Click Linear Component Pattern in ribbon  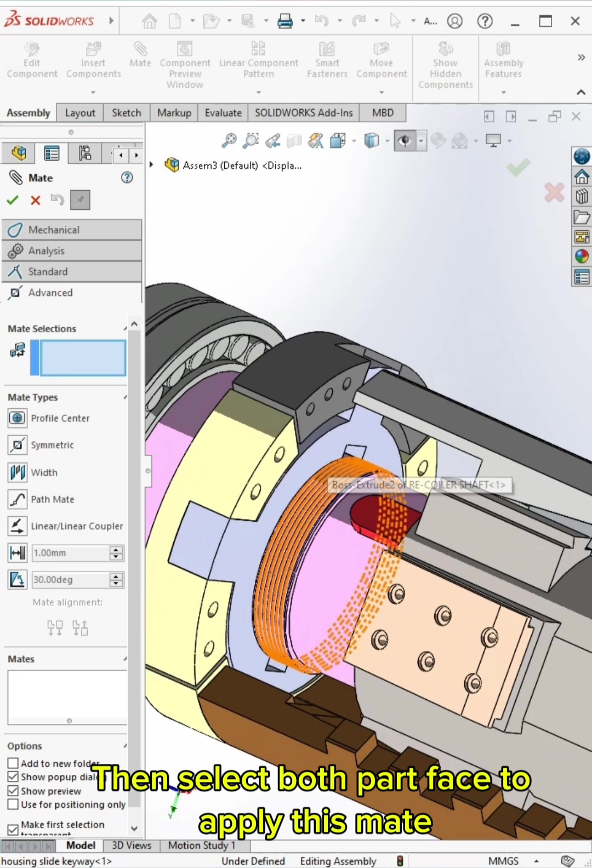click(x=258, y=60)
